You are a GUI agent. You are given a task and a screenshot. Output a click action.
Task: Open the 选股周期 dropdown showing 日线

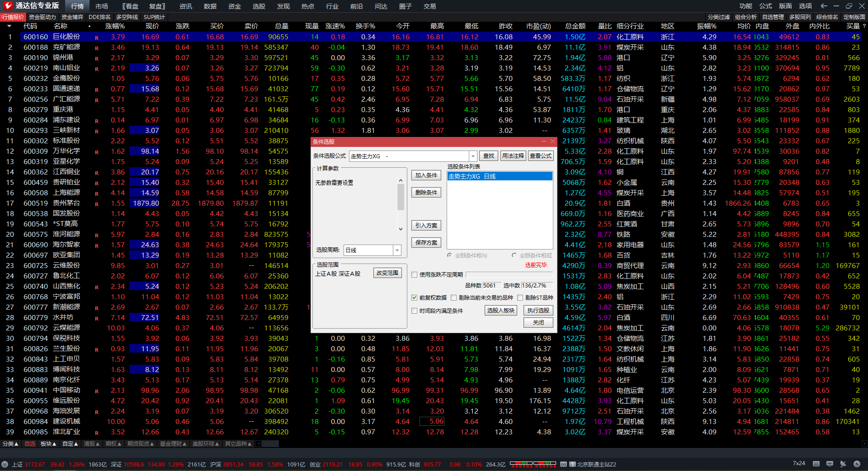397,250
